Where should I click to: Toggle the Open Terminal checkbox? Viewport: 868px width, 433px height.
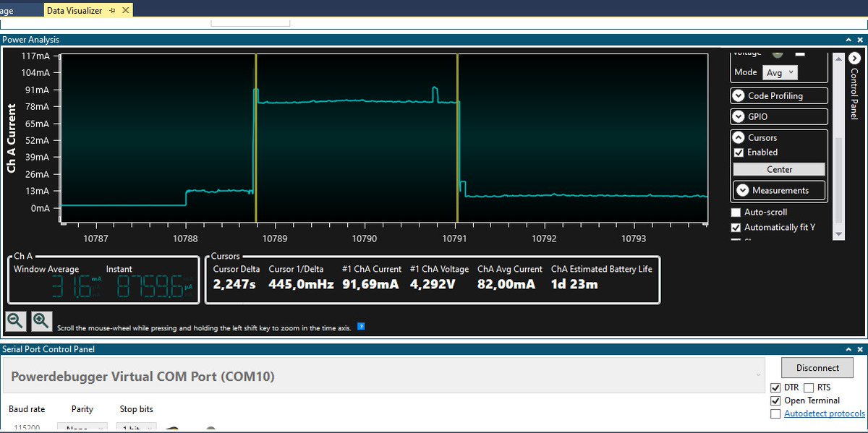click(x=776, y=400)
